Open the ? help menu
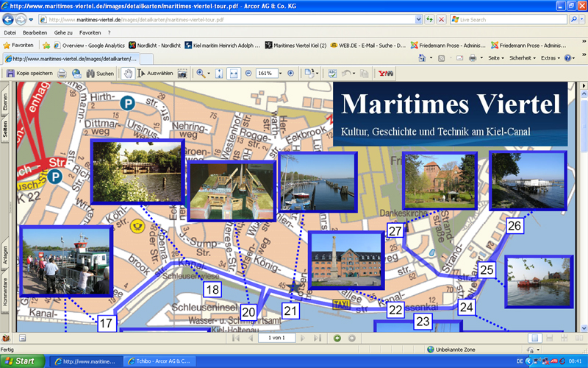This screenshot has width=588, height=368. click(x=109, y=32)
